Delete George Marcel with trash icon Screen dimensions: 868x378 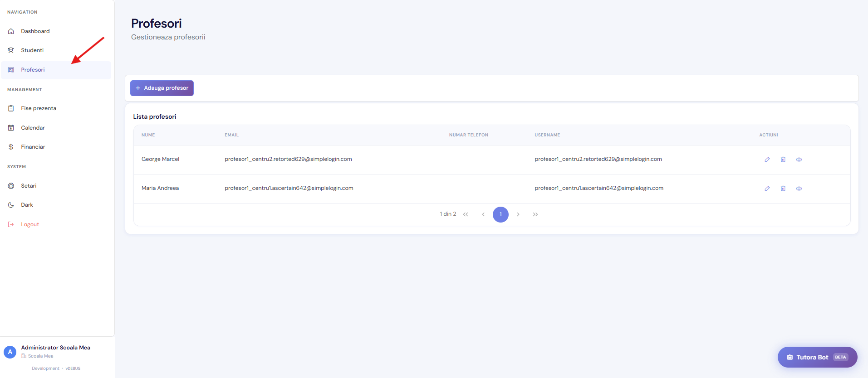[783, 160]
